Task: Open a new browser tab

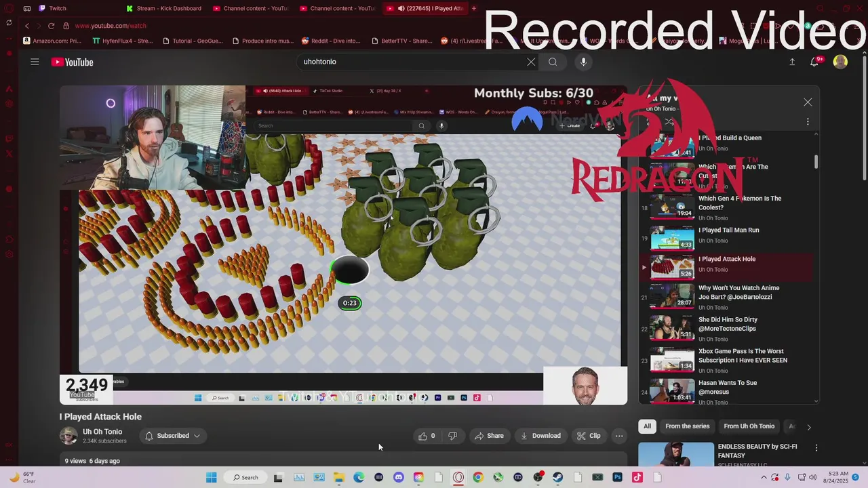Action: coord(474,8)
